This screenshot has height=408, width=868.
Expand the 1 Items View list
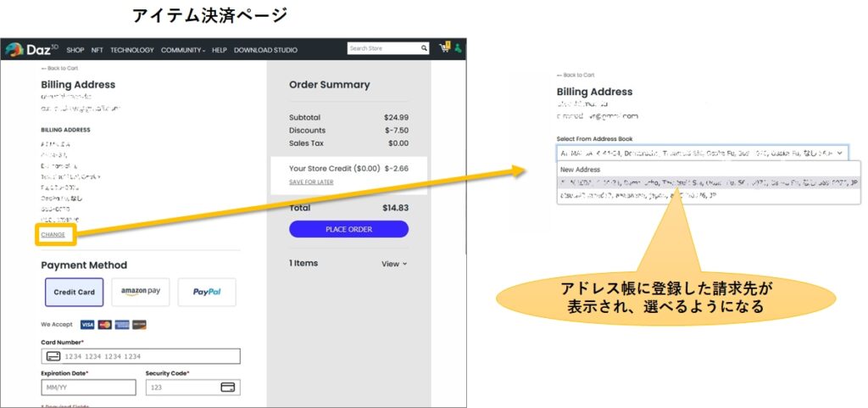[x=394, y=264]
